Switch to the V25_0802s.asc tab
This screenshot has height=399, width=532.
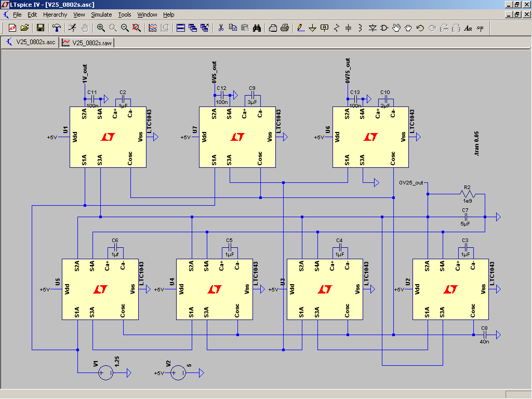tap(31, 42)
